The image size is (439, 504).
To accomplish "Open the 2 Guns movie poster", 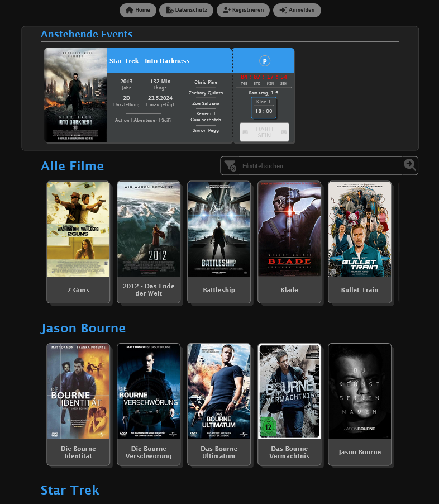I will click(78, 229).
